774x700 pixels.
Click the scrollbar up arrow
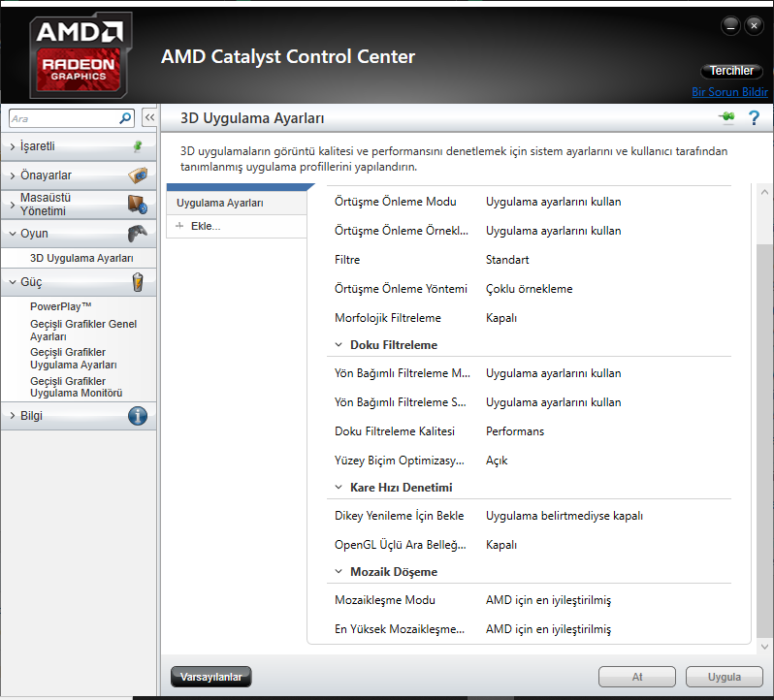tap(764, 192)
